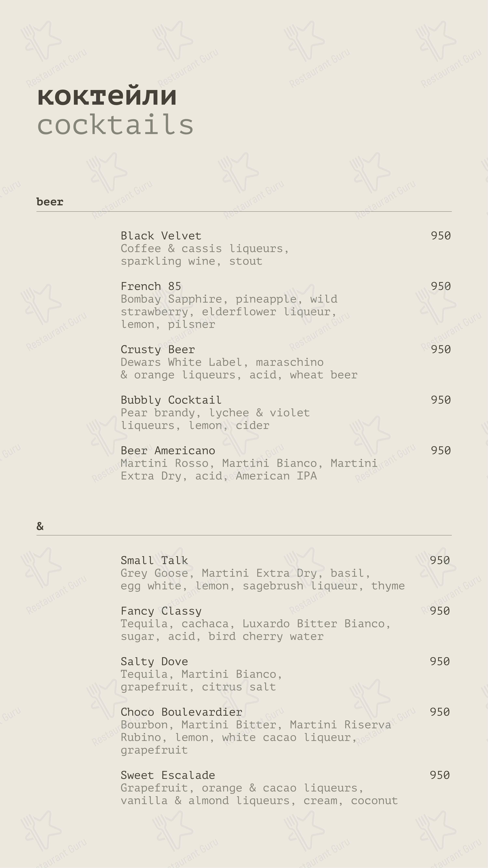The height and width of the screenshot is (868, 488).
Task: Select the Bubbly Cocktail entry
Action: click(171, 400)
